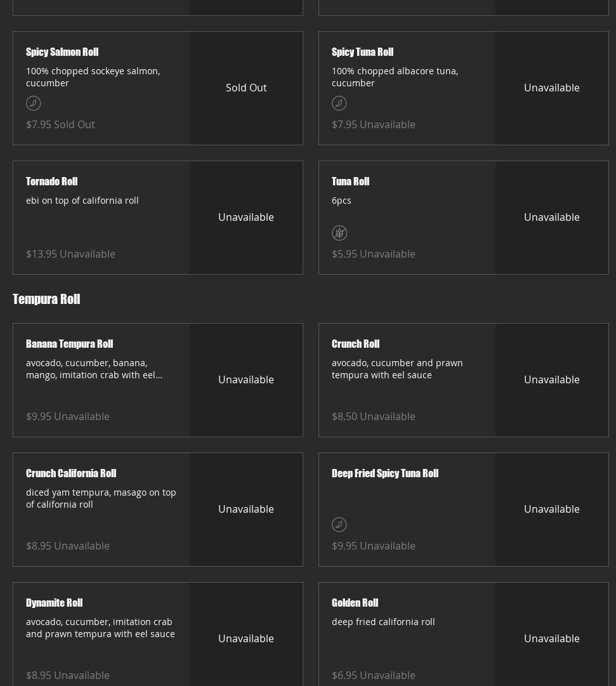Click Unavailable button for Spicy Tuna Roll
This screenshot has height=686, width=616.
click(551, 88)
